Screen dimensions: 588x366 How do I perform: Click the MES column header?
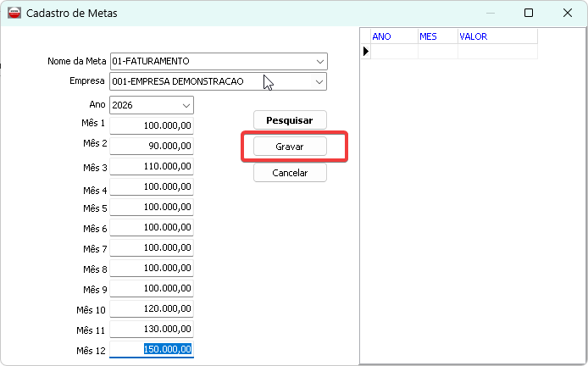[x=437, y=37]
